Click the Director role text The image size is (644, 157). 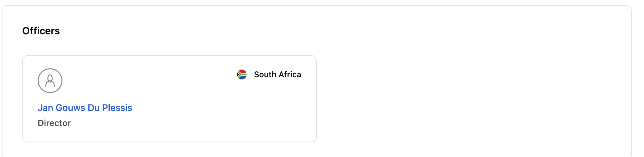point(54,123)
